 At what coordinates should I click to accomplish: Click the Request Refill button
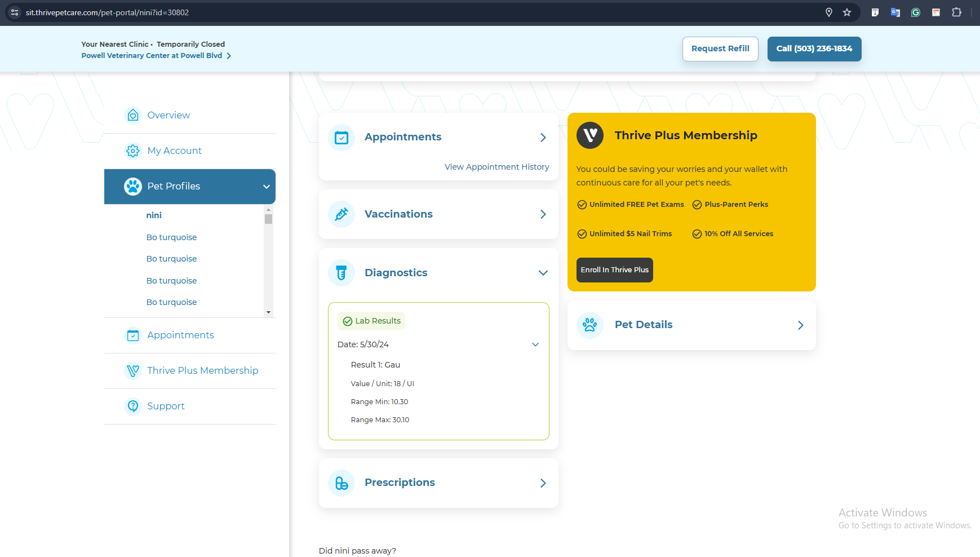click(x=720, y=49)
